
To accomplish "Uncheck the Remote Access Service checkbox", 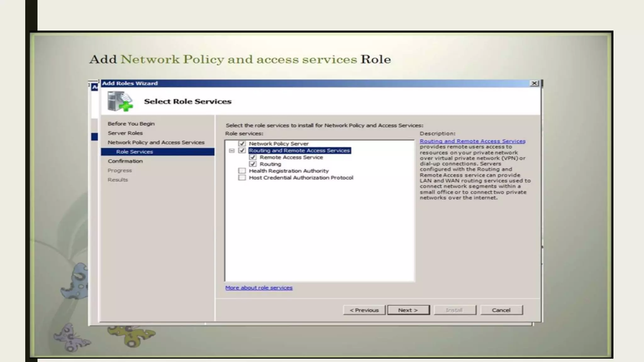I will coord(253,157).
